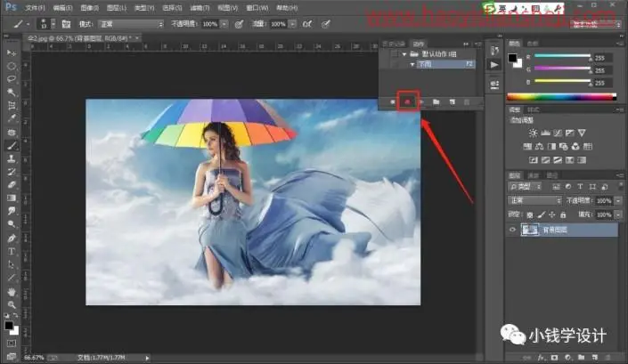Toggle layer filtering switch

pos(620,187)
